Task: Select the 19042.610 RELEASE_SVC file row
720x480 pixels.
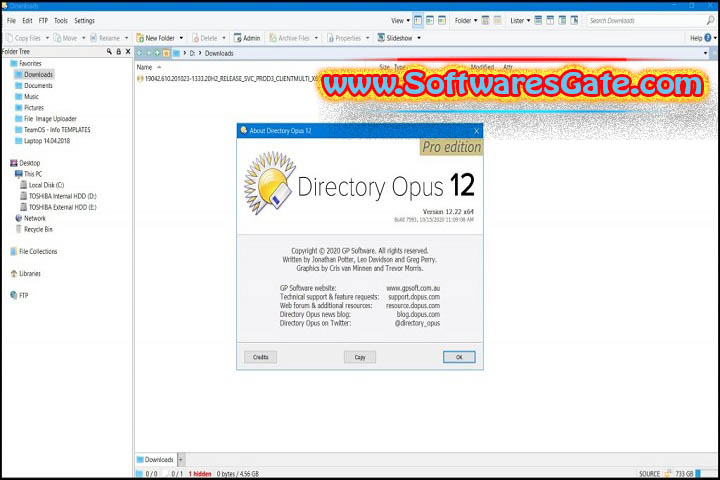Action: (227, 79)
